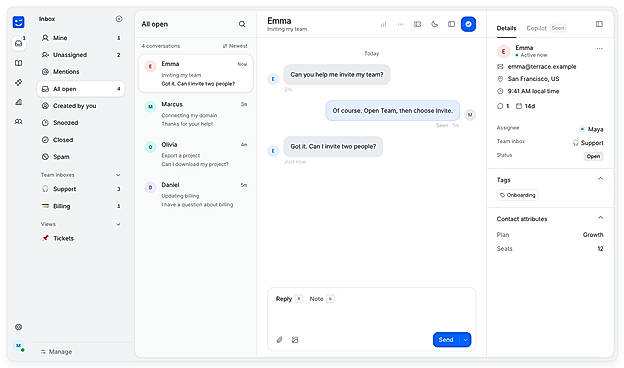Change the Open status value
This screenshot has width=624, height=368.
(593, 156)
